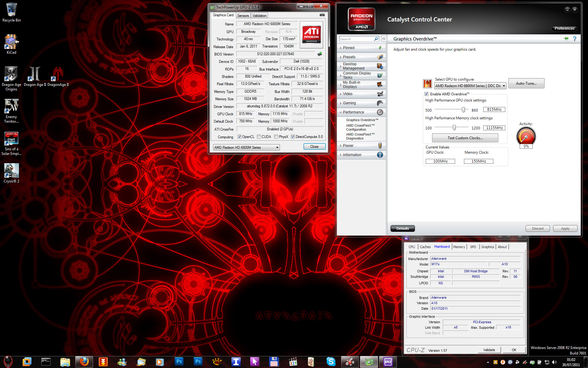Screen dimensions: 588x368
Task: Open CPU-Z taskbar icon
Action: tap(388, 362)
